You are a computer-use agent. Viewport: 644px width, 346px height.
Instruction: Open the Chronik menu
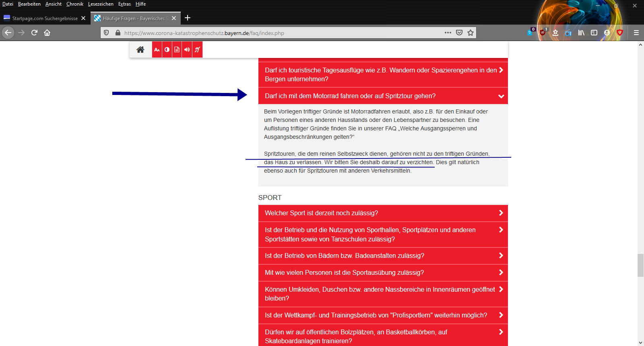[x=75, y=4]
